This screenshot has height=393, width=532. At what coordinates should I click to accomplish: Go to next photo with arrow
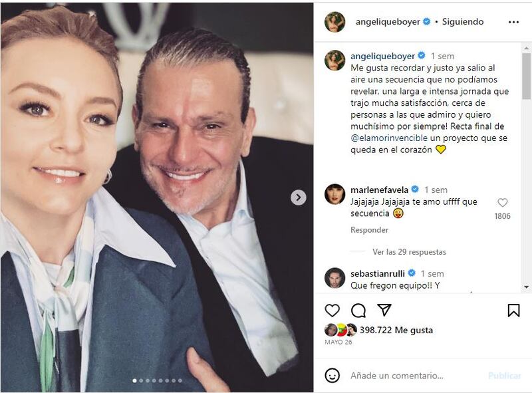pyautogui.click(x=299, y=197)
